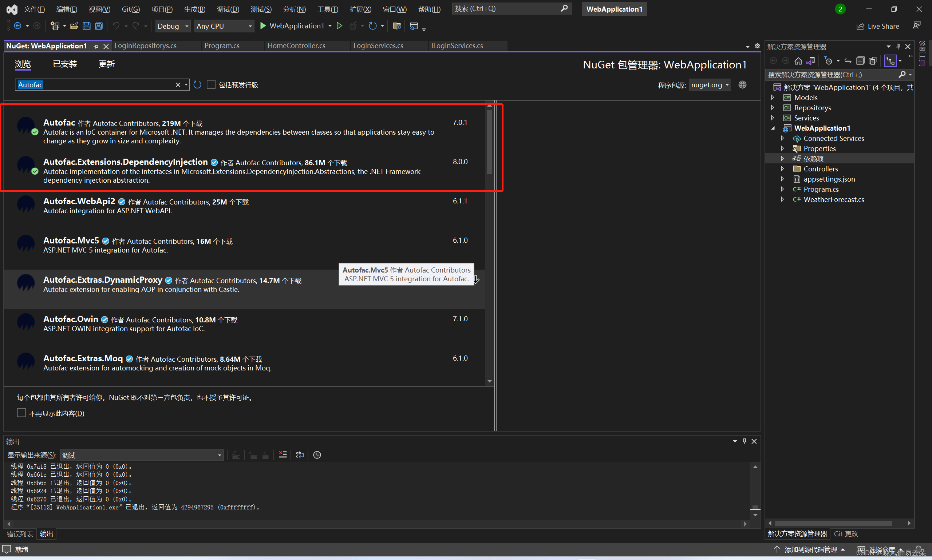Click the find in files folder icon
The width and height of the screenshot is (932, 560).
tap(397, 26)
